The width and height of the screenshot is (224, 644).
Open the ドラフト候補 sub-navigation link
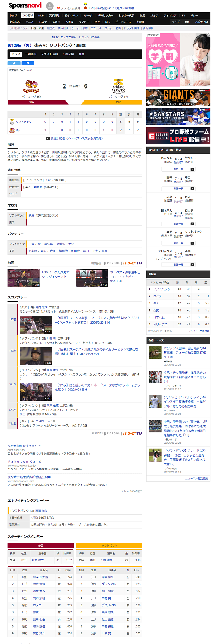click(x=132, y=28)
